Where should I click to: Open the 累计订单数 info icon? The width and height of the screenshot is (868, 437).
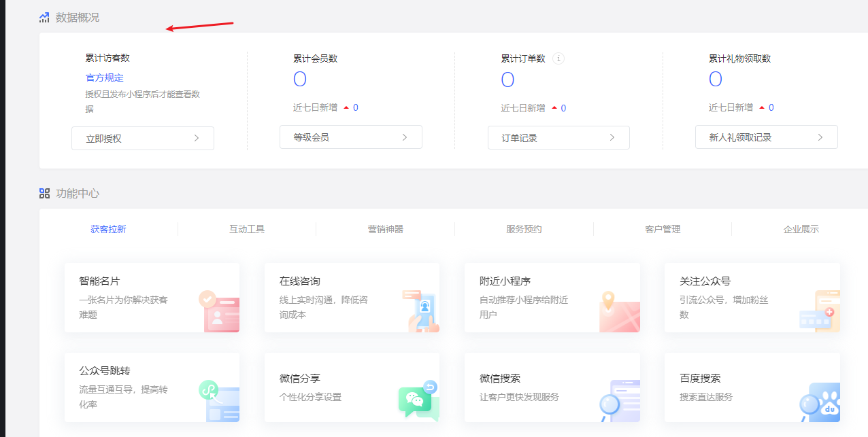(x=558, y=58)
